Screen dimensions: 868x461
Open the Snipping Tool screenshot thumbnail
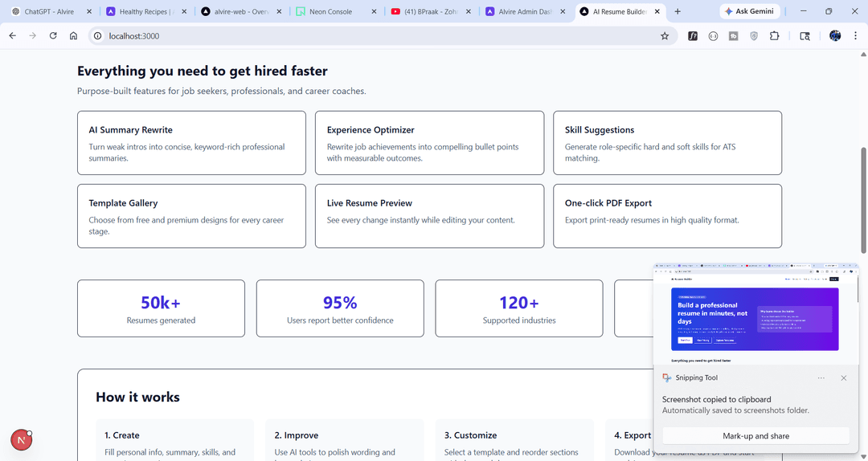[x=755, y=314]
